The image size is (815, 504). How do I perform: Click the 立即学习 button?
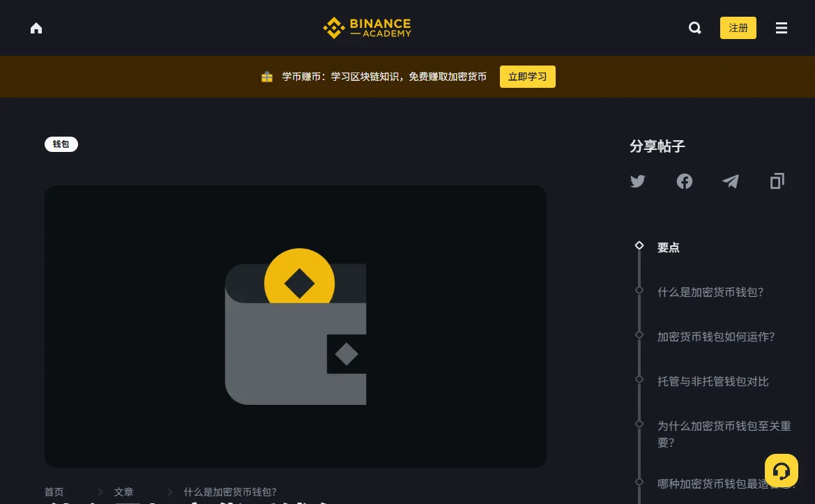528,77
